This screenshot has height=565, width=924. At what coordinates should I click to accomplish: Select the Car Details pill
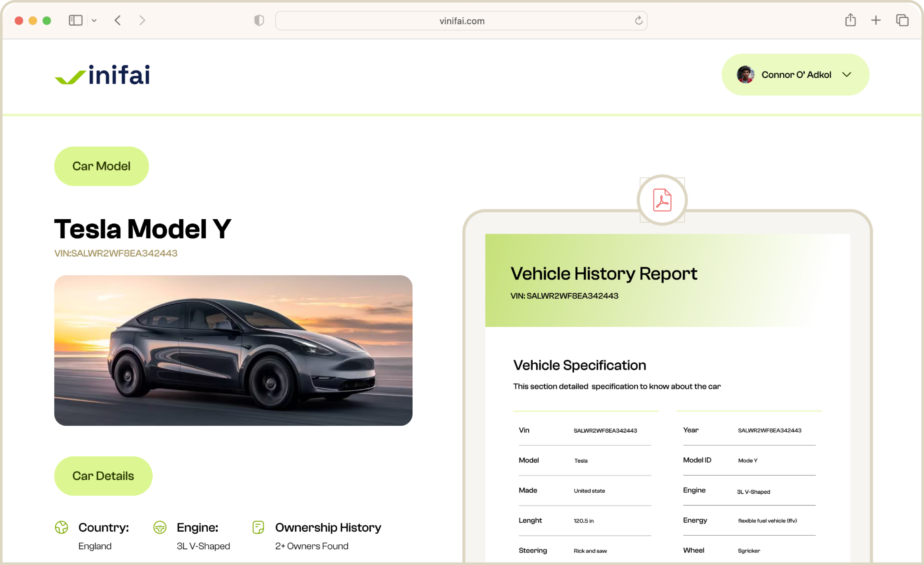103,476
